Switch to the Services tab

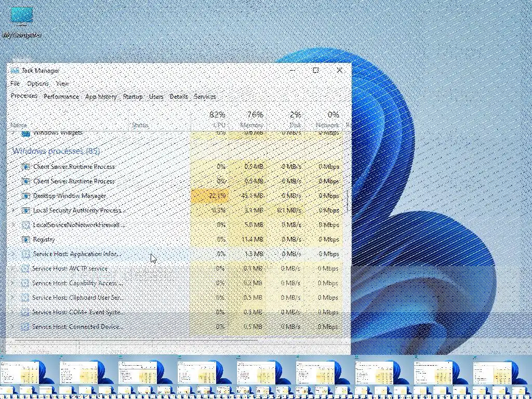tap(205, 97)
